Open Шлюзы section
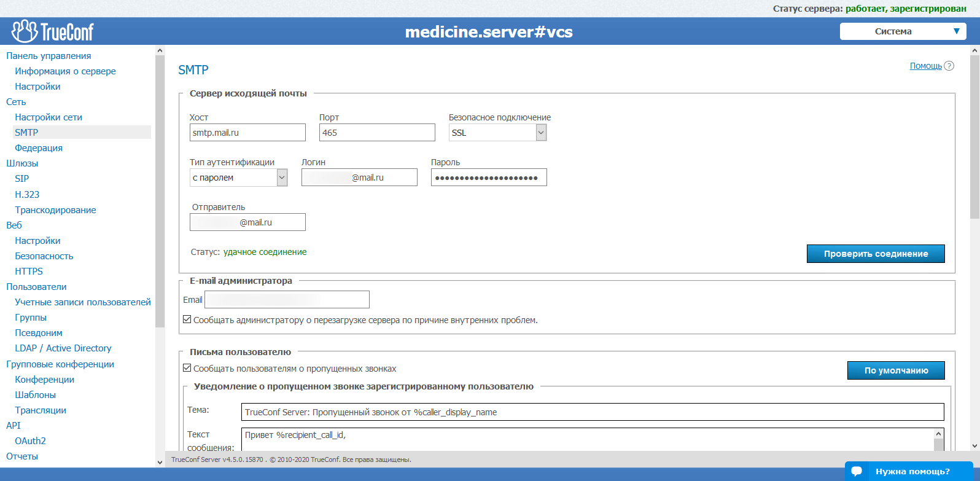Screen dimensions: 980x481 click(x=22, y=163)
